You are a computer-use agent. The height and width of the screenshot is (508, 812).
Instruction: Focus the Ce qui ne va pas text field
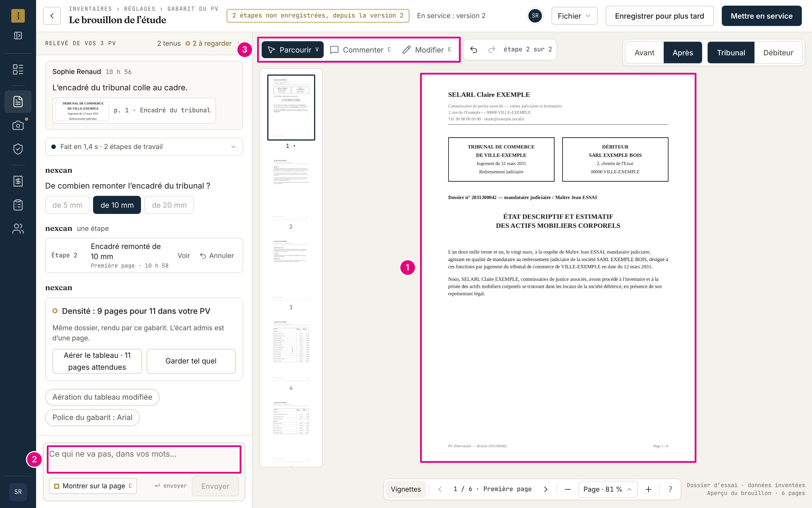pyautogui.click(x=144, y=459)
